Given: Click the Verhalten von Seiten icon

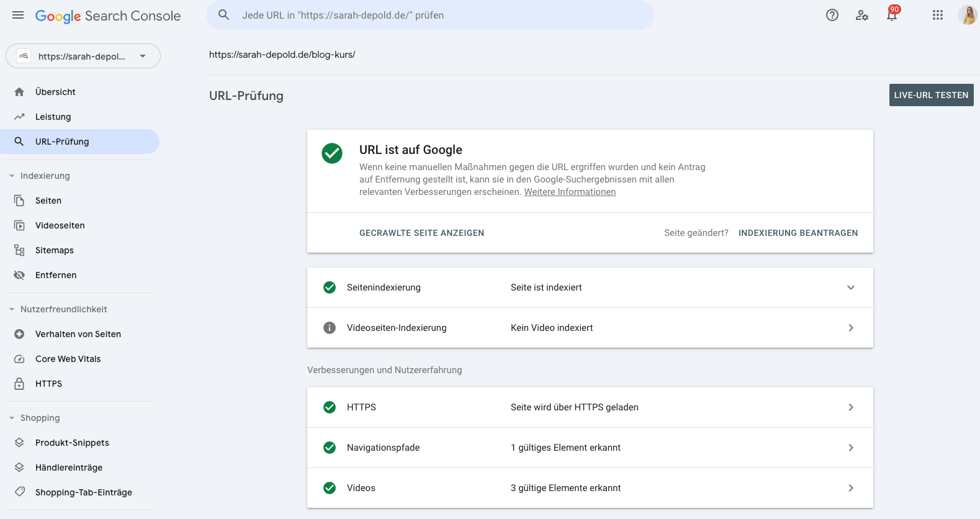Looking at the screenshot, I should 19,334.
